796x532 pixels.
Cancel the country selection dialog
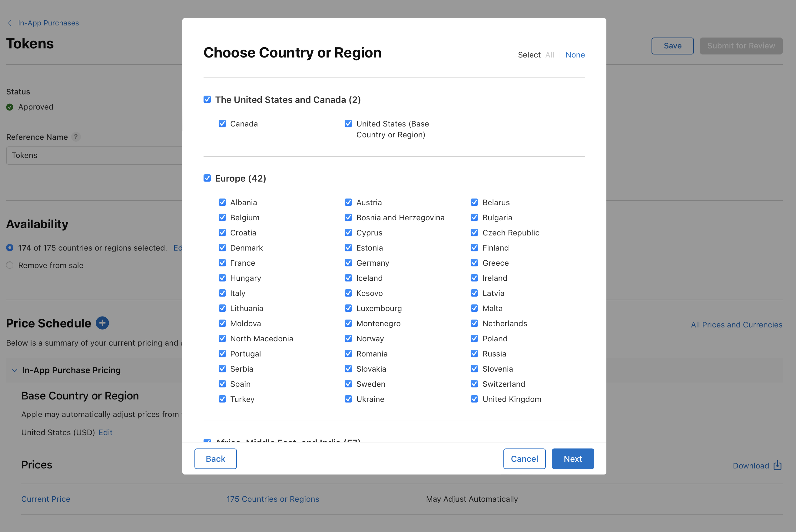pos(524,459)
